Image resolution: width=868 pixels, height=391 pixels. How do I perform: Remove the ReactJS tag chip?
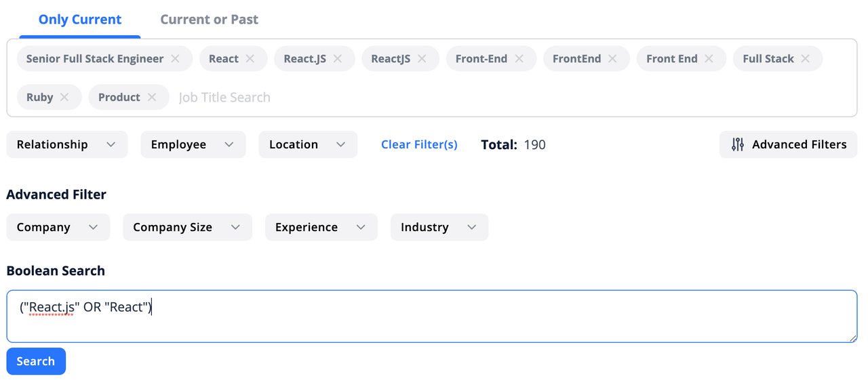[x=422, y=59]
